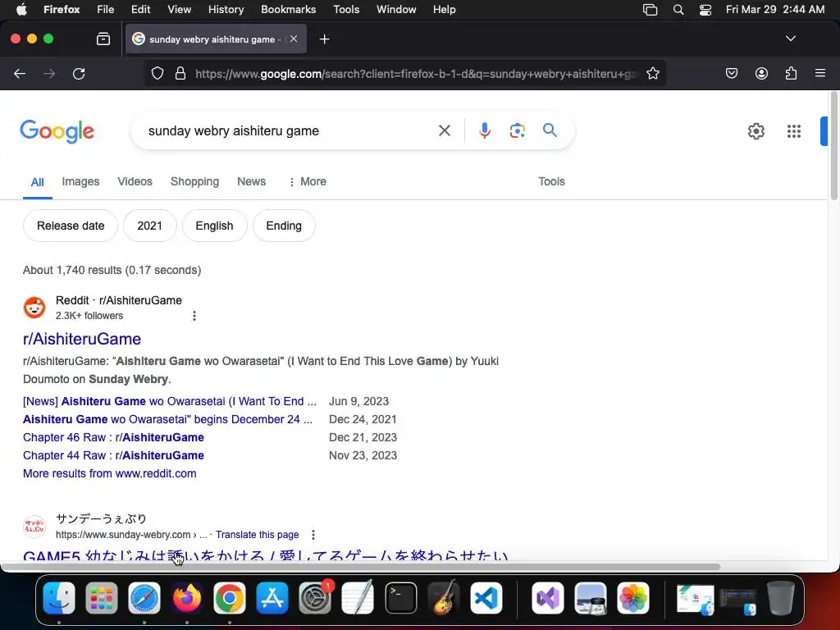Open System Settings from the dock

pyautogui.click(x=315, y=598)
